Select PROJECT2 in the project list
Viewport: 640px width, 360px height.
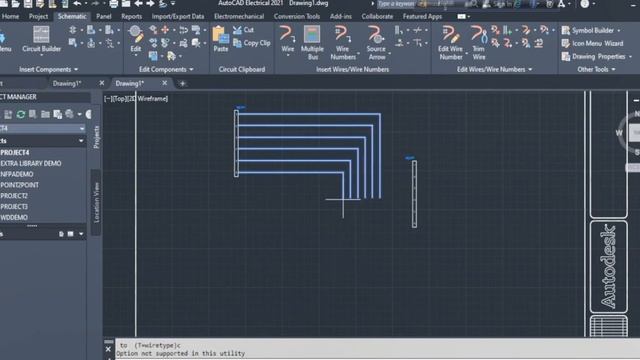click(x=14, y=196)
